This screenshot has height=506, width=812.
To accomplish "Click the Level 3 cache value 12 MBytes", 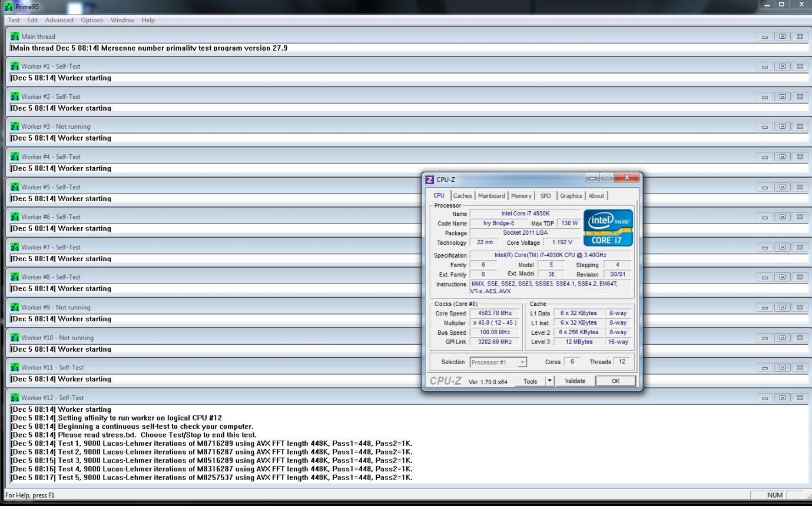I will point(579,342).
